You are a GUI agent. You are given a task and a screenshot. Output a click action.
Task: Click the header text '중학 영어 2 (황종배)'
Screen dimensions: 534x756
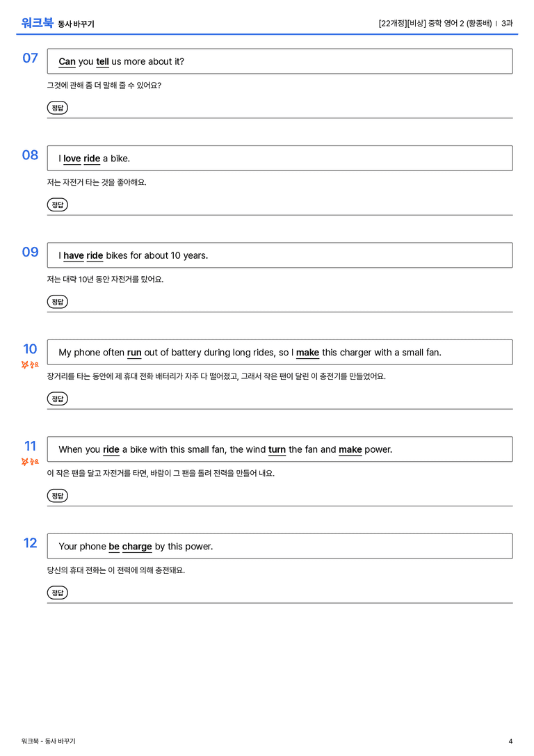(460, 23)
